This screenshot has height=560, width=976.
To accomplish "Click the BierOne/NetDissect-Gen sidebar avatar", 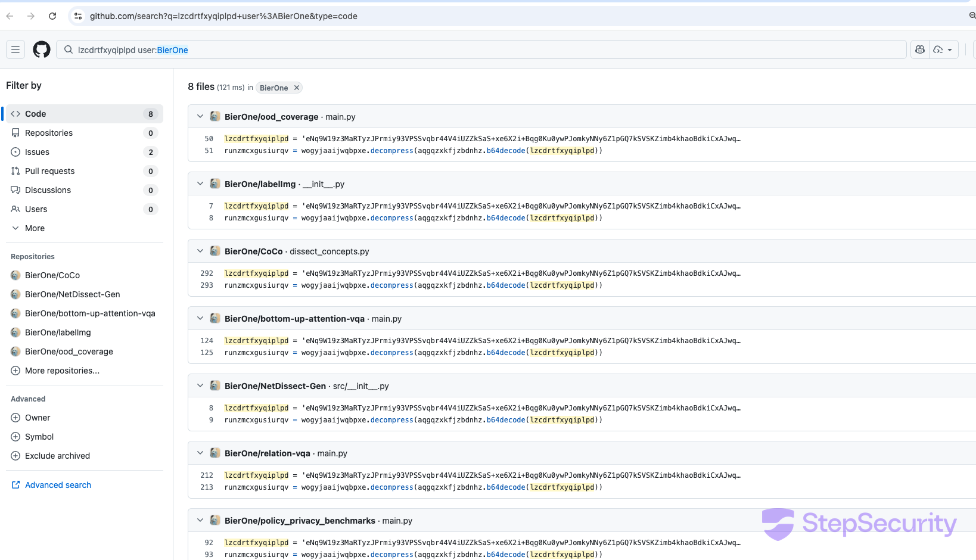I will click(15, 294).
